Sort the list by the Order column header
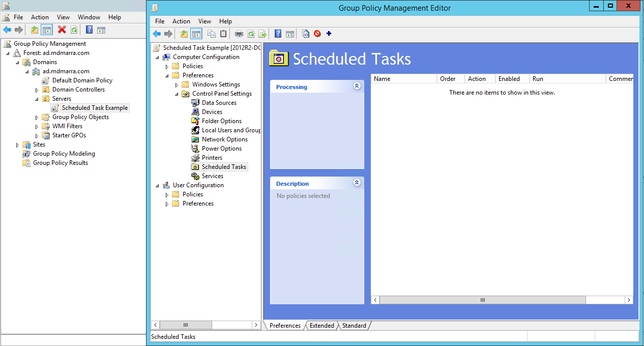This screenshot has height=346, width=644. (451, 79)
